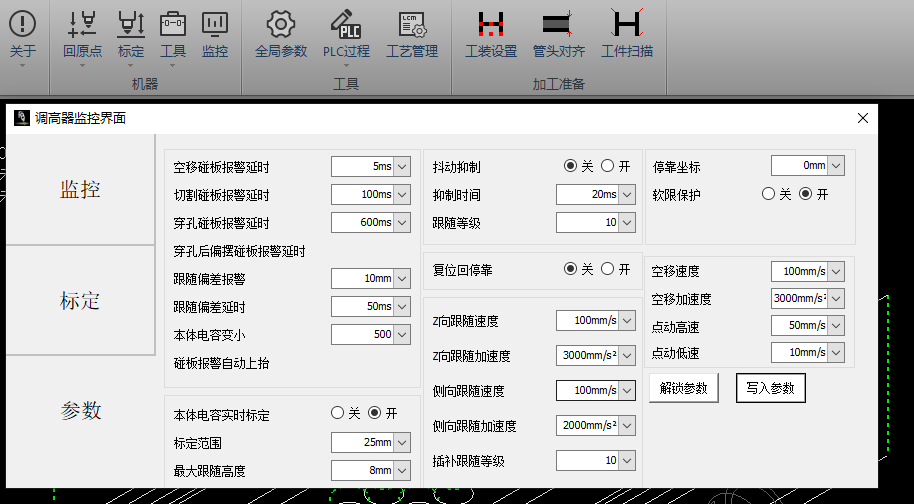Open Z向跟随加速度 dropdown arrow
The width and height of the screenshot is (914, 504).
point(627,355)
